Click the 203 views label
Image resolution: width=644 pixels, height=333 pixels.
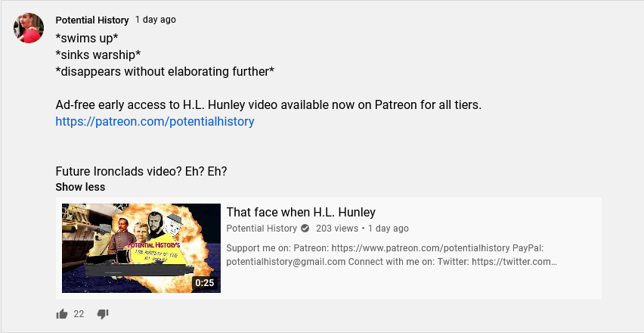(337, 228)
